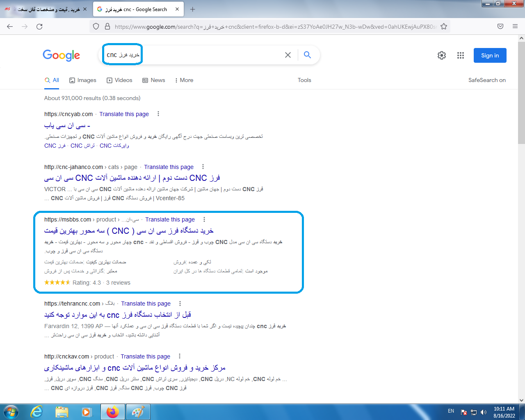Click the site security padlock icon

pos(107,26)
